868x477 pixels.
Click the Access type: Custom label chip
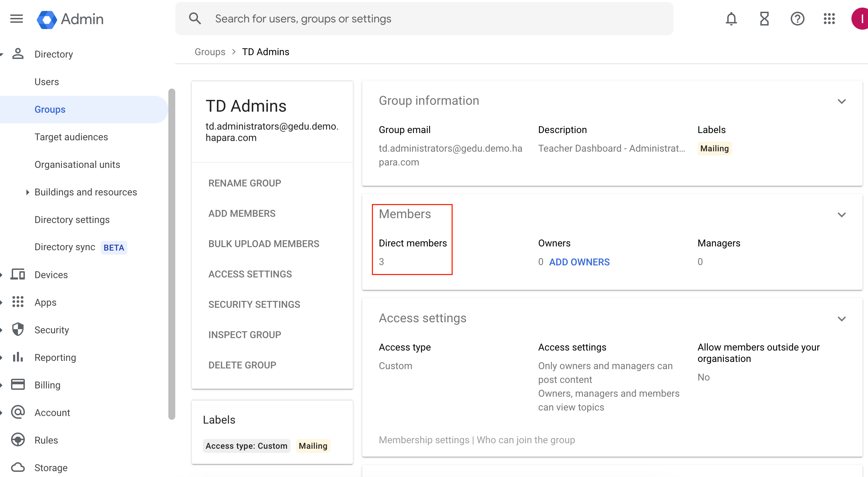246,446
